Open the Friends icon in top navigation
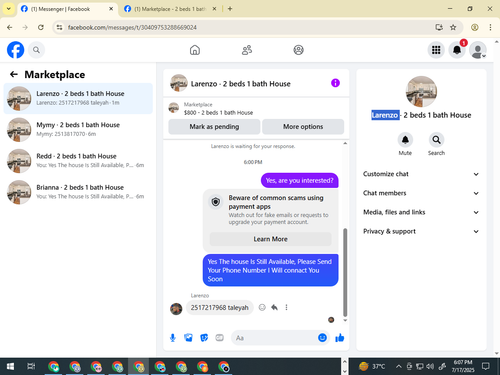The width and height of the screenshot is (500, 375). pyautogui.click(x=247, y=50)
